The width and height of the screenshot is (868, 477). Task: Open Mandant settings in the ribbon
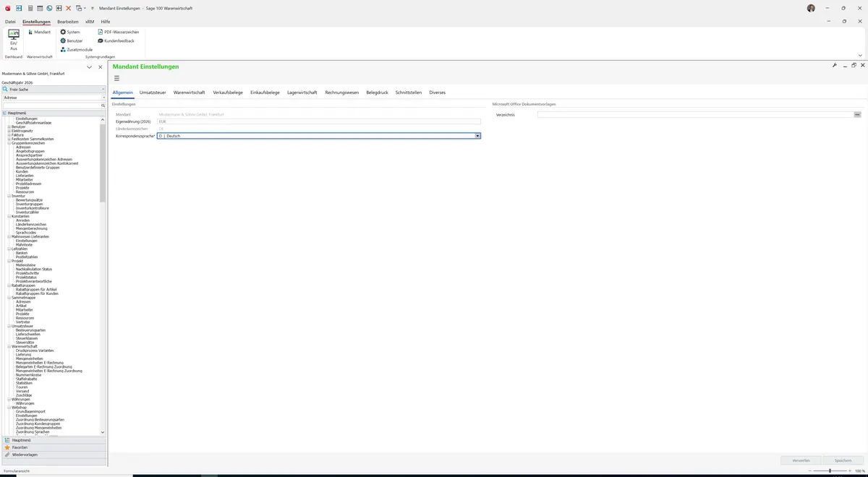(x=40, y=32)
